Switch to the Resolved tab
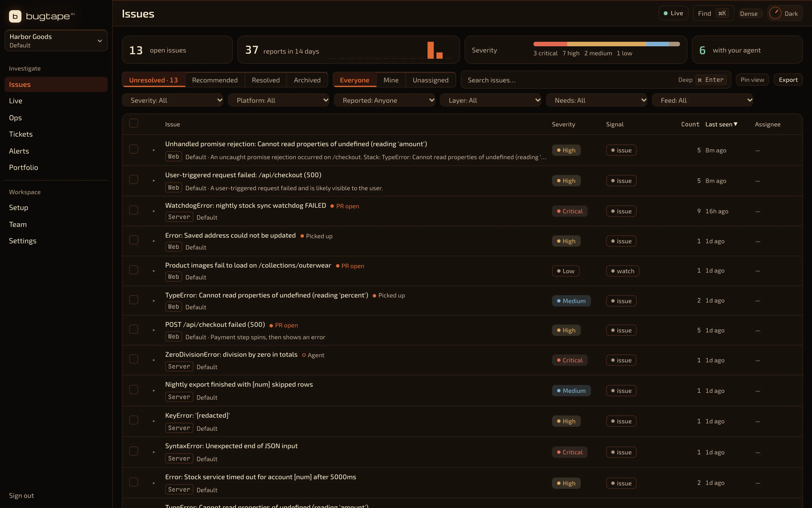The width and height of the screenshot is (812, 508). (x=266, y=80)
